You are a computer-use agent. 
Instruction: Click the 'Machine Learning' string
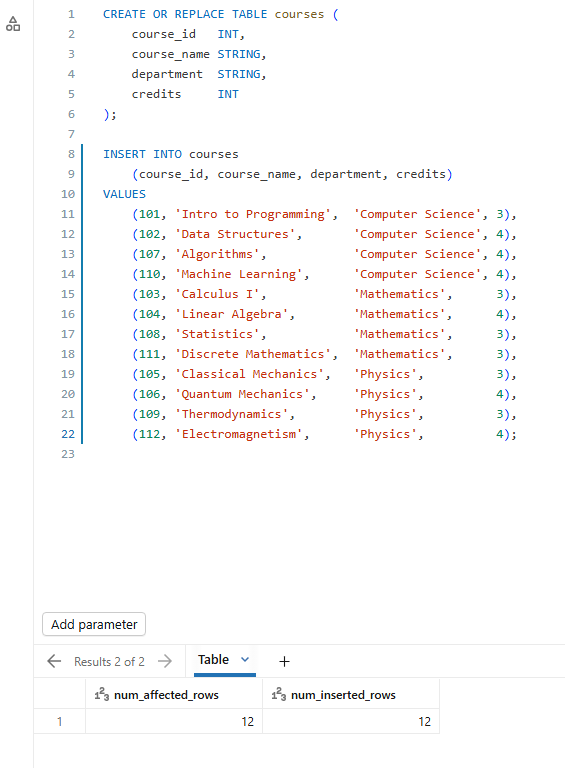tap(238, 274)
